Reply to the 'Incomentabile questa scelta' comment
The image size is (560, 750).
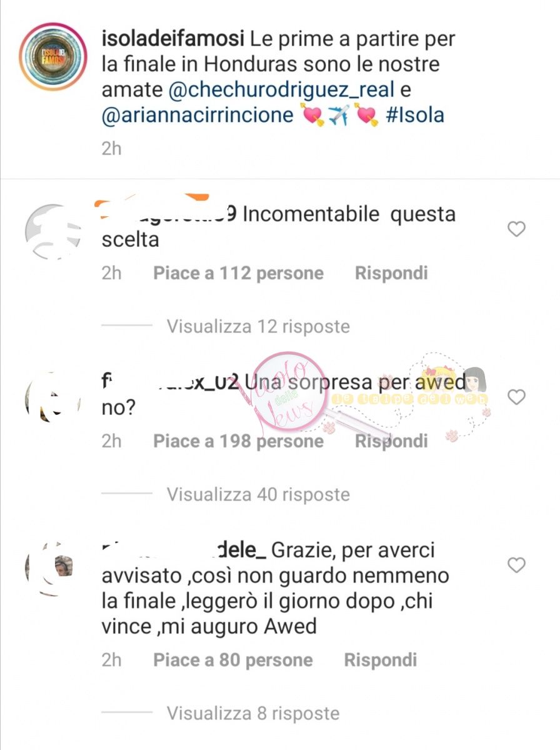tap(391, 273)
